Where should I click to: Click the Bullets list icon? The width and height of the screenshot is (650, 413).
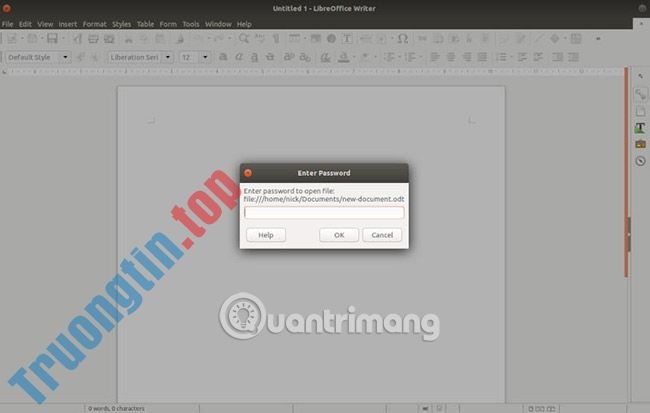point(389,57)
